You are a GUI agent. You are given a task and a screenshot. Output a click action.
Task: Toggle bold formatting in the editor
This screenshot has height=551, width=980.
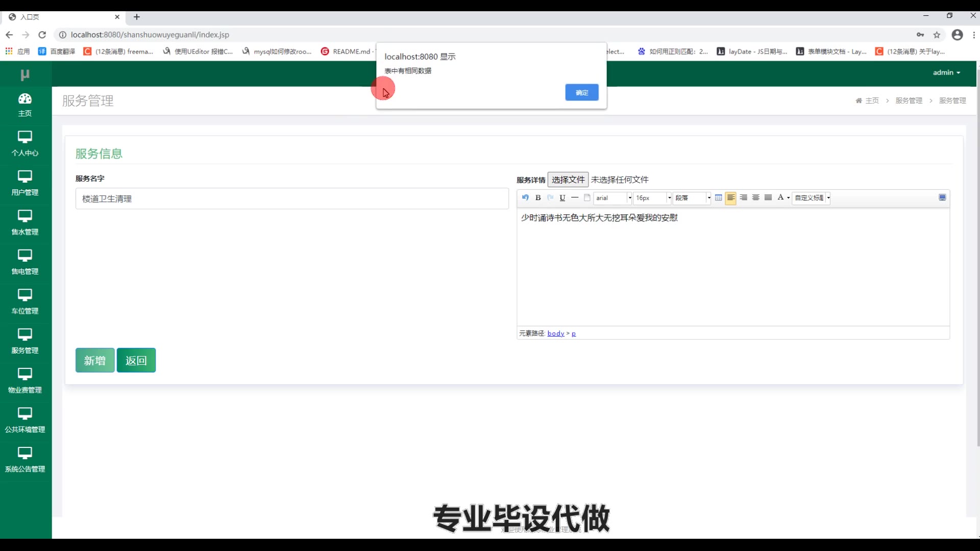pos(538,197)
